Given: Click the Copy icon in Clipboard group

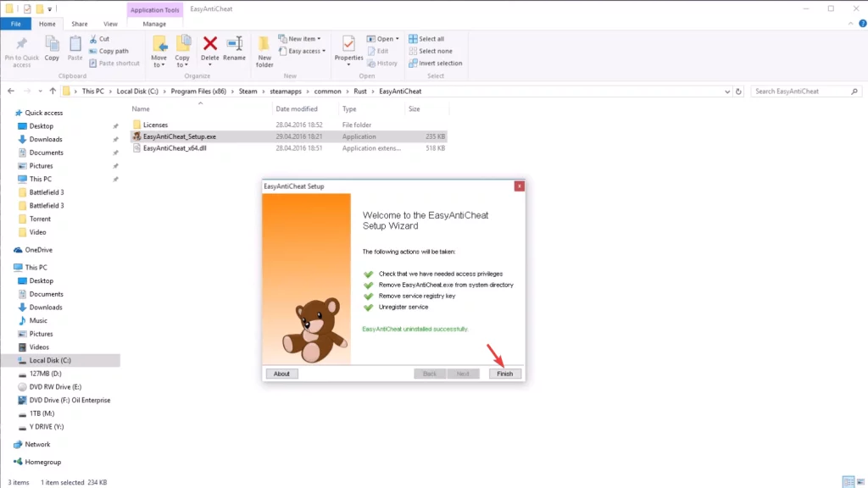Looking at the screenshot, I should coord(52,47).
